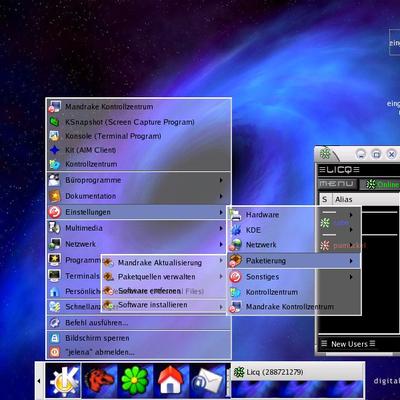Open the red GIMP-like mascot panel icon
The image size is (400, 400).
pos(99,380)
